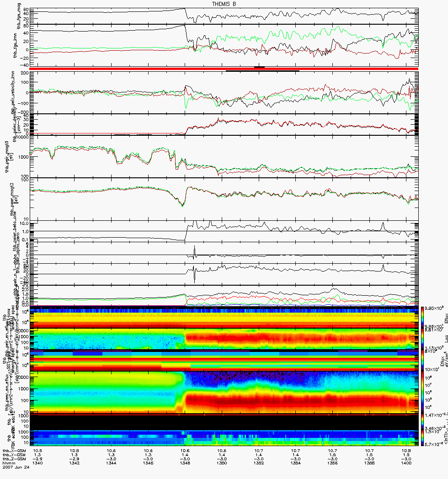Click the "2007 Jun 24" date label

[x=16, y=468]
